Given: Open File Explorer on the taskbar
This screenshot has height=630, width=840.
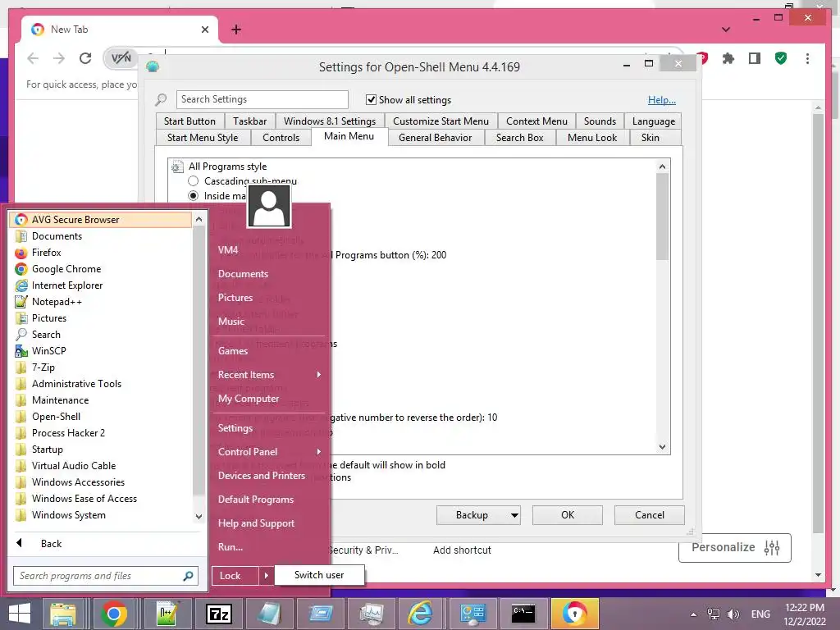Looking at the screenshot, I should point(63,614).
